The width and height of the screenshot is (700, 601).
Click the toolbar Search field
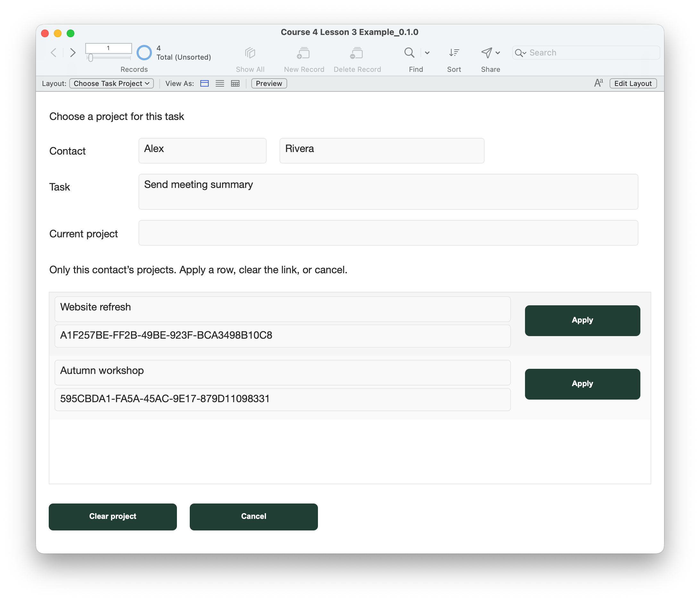586,53
